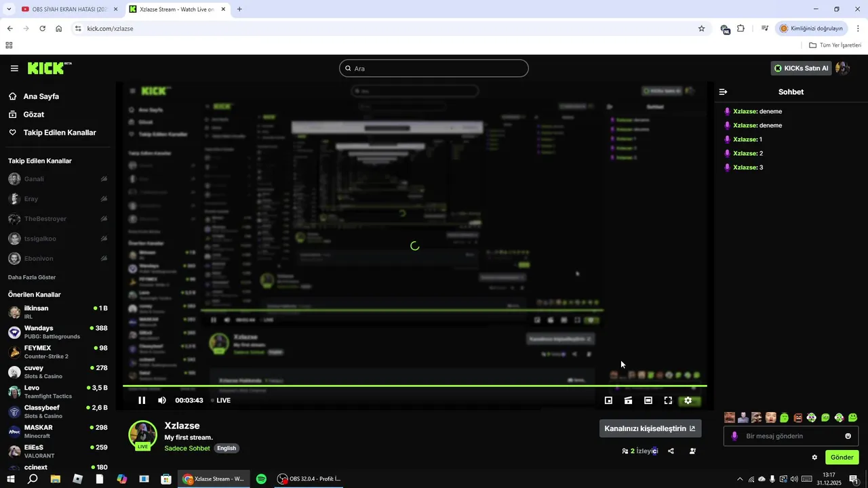Open recommended channel Classybeef
The height and width of the screenshot is (488, 868).
coord(58,411)
